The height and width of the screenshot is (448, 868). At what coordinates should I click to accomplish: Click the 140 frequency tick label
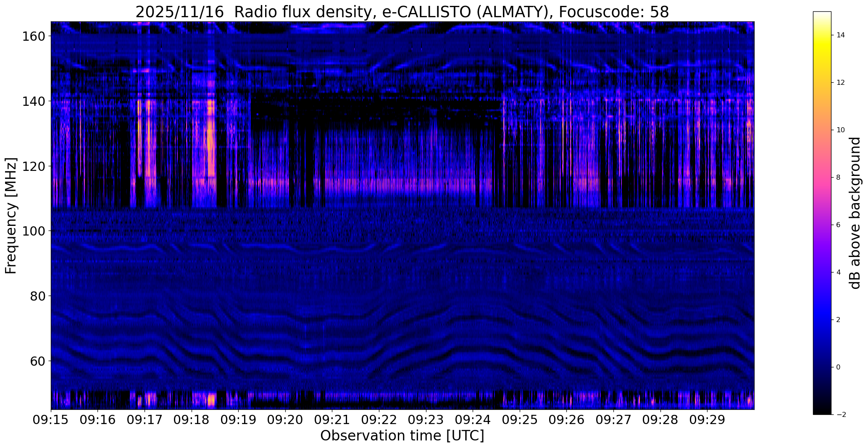pyautogui.click(x=34, y=101)
